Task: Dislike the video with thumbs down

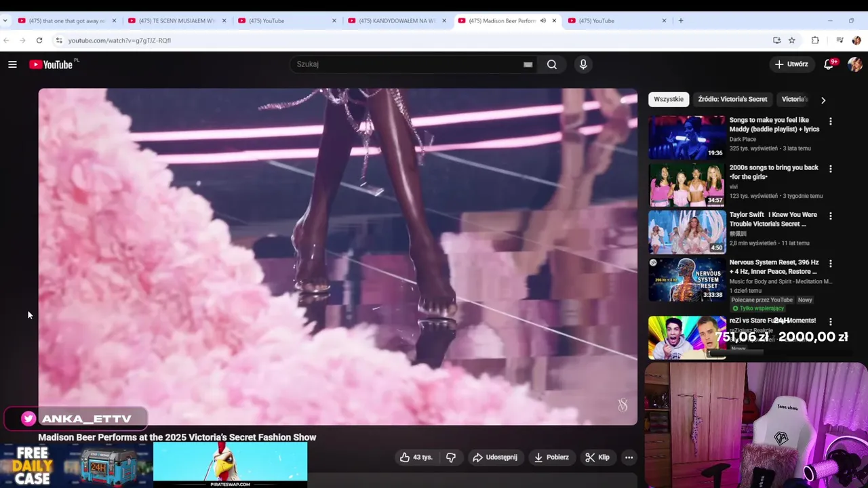Action: [451, 457]
